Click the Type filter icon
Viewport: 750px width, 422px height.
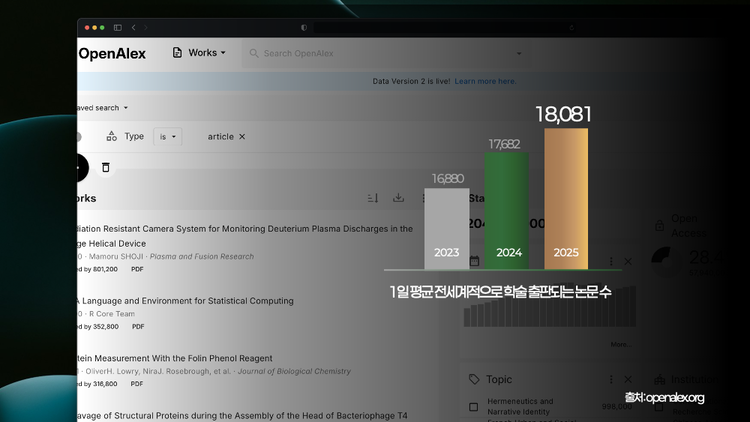coord(111,136)
